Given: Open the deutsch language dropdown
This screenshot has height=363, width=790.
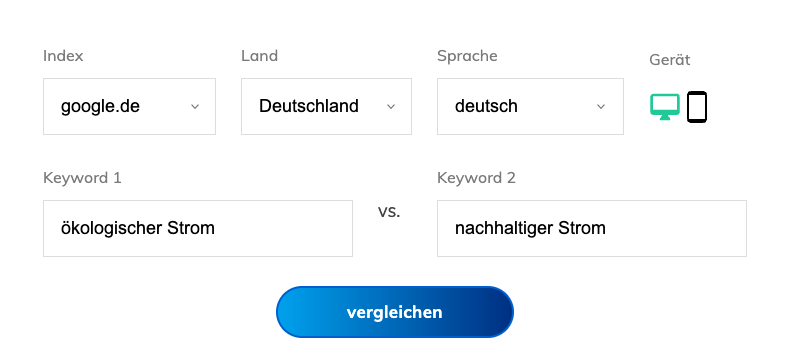Looking at the screenshot, I should coord(530,106).
